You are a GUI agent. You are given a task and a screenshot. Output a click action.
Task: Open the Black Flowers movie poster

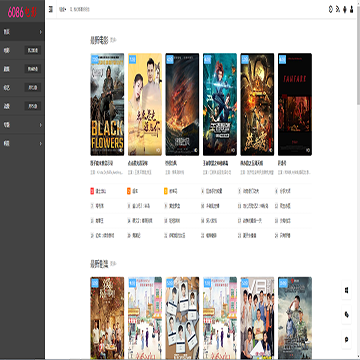point(107,104)
